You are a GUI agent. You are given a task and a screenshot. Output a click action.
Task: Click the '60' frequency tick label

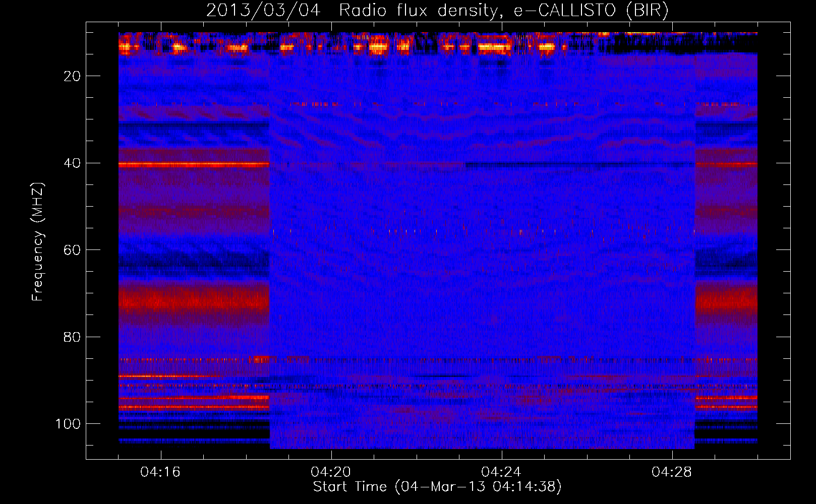72,250
